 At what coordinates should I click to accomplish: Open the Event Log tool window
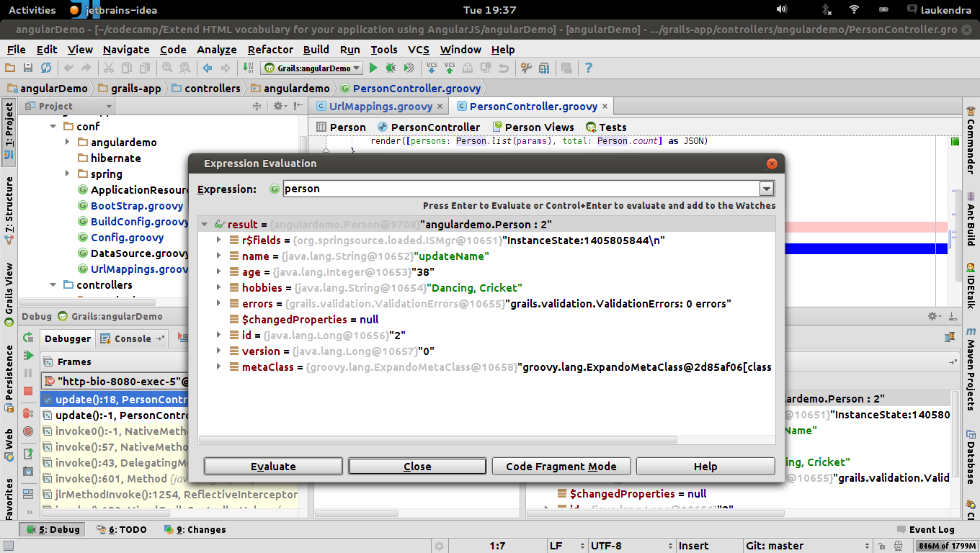[x=925, y=530]
